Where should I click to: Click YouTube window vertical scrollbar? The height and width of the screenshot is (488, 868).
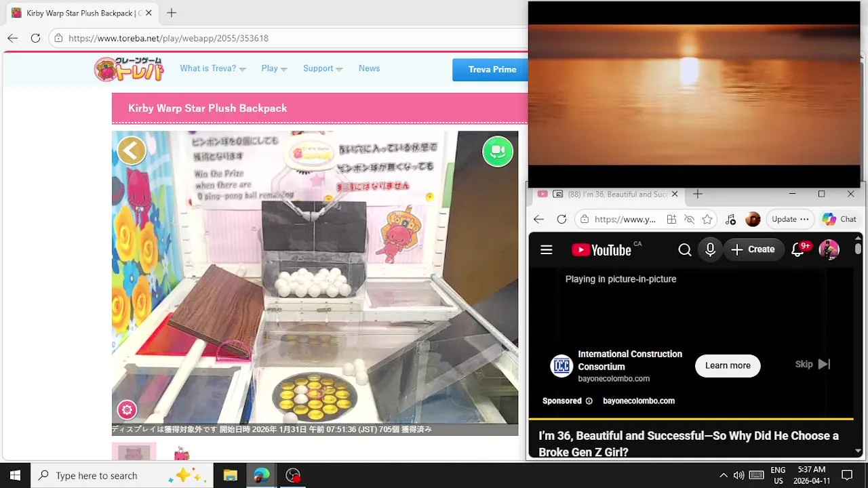coord(858,249)
